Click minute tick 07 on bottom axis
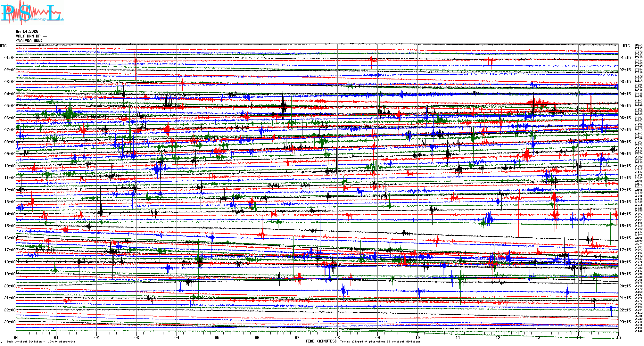This screenshot has width=644, height=346. pos(297,337)
